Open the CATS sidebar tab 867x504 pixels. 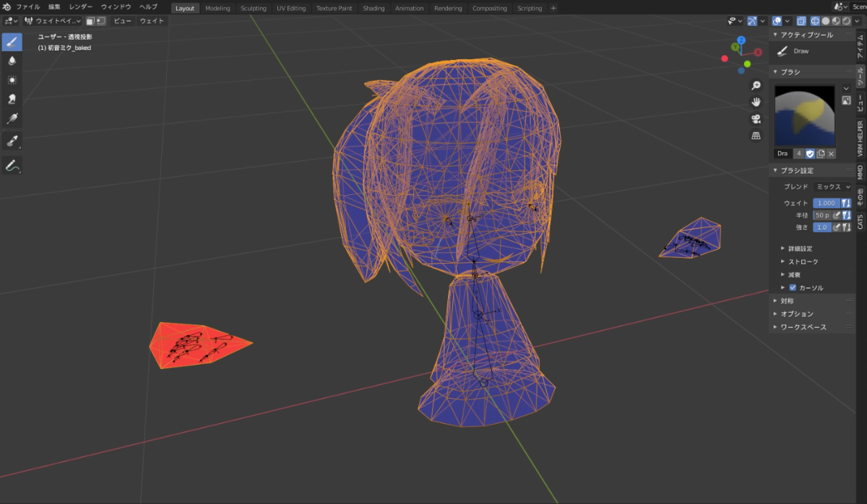pyautogui.click(x=860, y=220)
